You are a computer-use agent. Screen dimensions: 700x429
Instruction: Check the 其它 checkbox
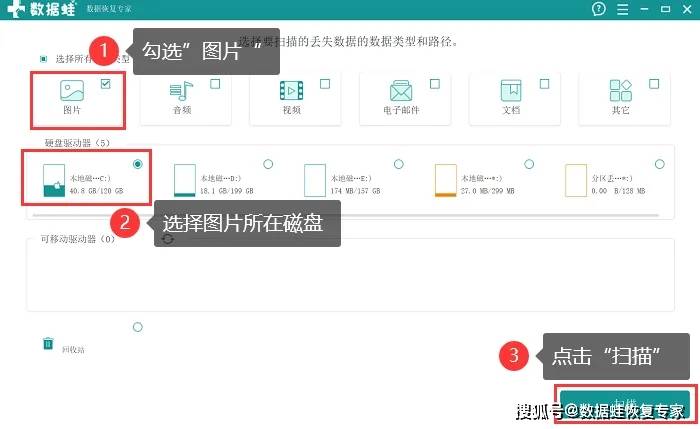click(x=654, y=84)
